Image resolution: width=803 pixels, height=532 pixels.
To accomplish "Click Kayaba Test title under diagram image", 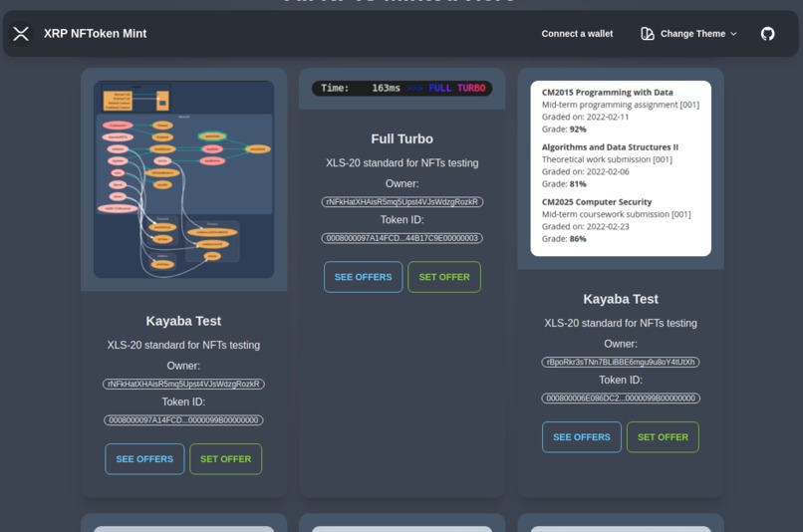I will 183,321.
